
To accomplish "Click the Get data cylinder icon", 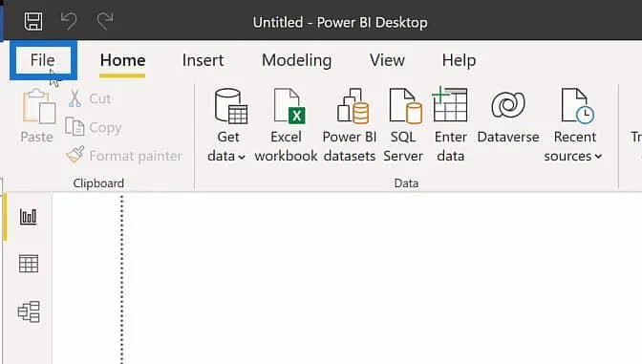I will (230, 106).
